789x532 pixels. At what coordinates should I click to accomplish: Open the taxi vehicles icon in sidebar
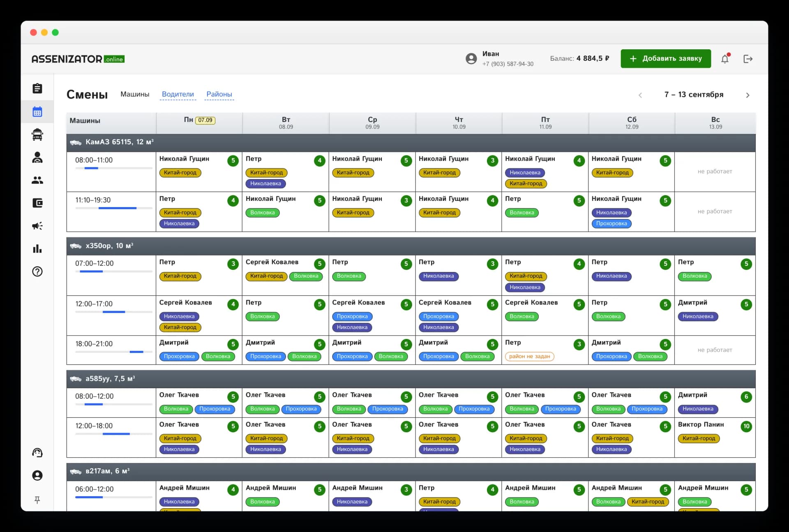(x=37, y=134)
